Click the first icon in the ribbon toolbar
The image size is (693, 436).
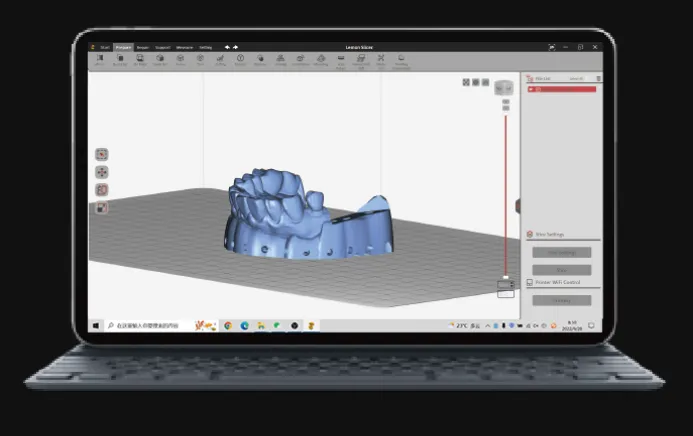100,59
